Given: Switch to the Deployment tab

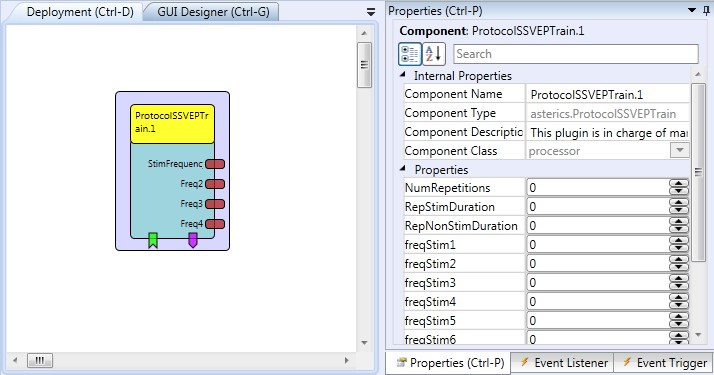Looking at the screenshot, I should point(80,12).
